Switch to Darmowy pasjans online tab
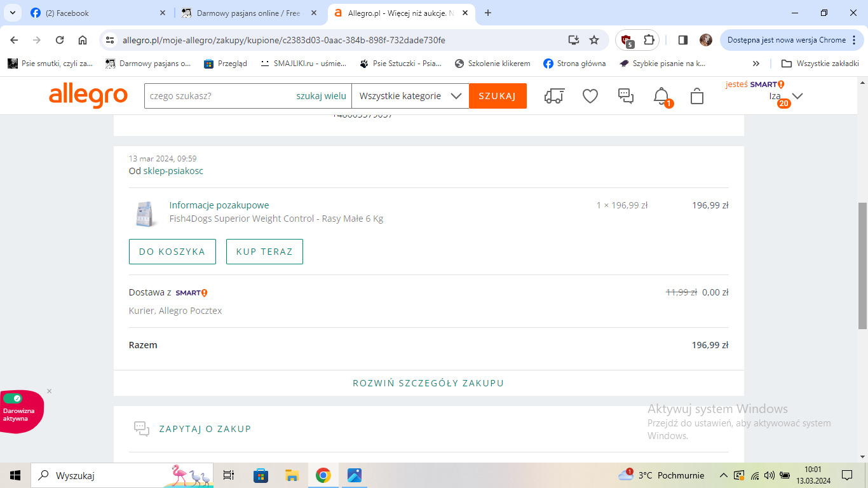This screenshot has width=868, height=488. coord(248,13)
